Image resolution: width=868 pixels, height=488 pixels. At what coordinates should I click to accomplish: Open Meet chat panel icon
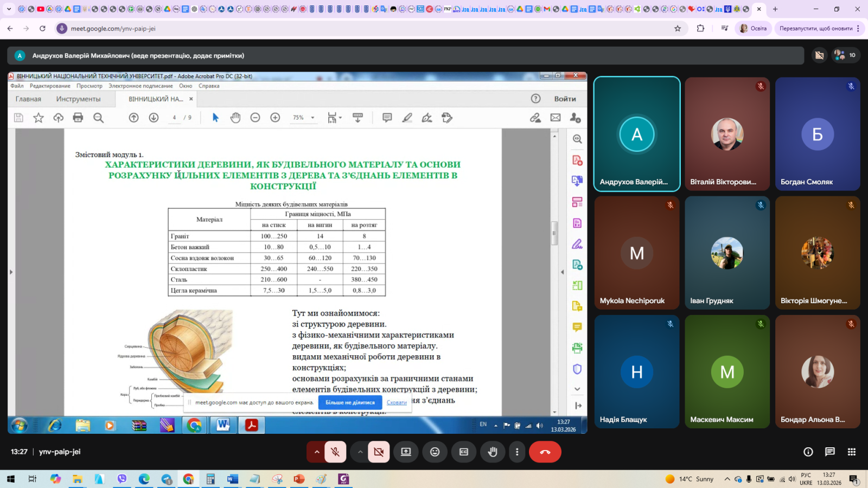point(829,452)
